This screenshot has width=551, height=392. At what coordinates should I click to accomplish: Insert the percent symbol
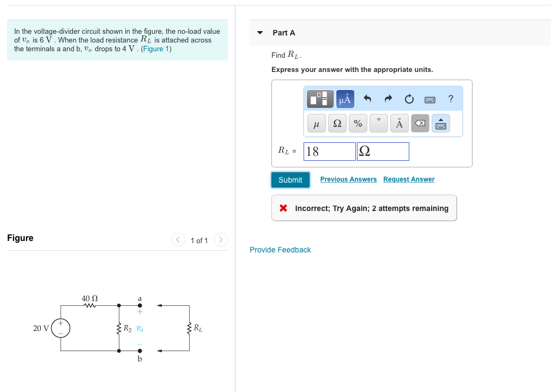click(358, 123)
